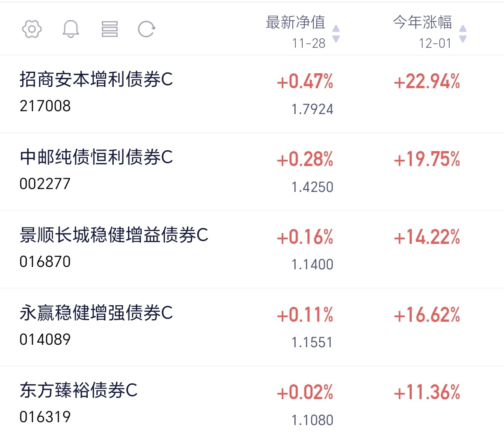This screenshot has height=437, width=504.
Task: Select the 最新净值 column header
Action: click(296, 22)
